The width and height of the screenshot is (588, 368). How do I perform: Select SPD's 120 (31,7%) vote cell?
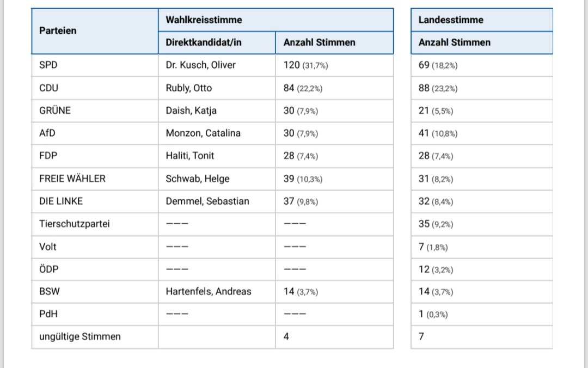pos(305,65)
